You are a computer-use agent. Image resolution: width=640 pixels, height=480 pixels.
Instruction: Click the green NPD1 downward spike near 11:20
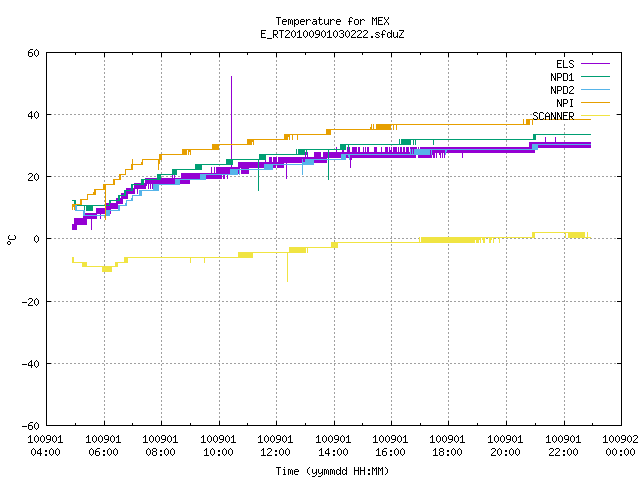(258, 176)
